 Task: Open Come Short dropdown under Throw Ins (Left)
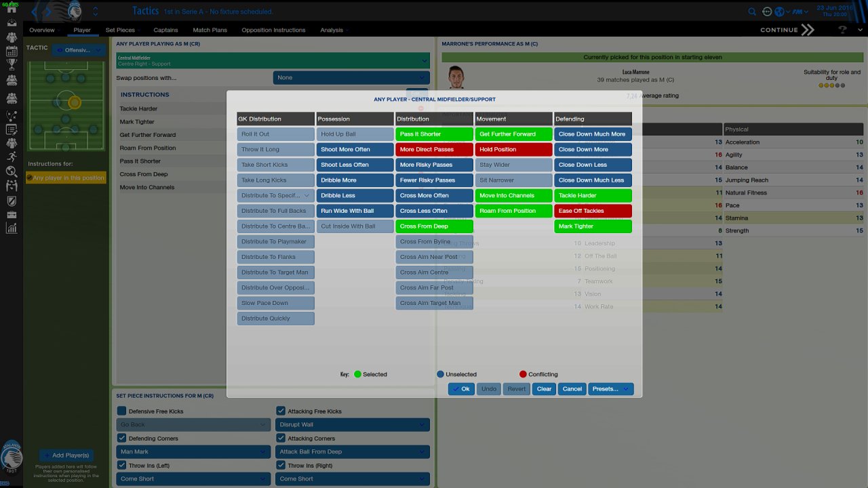(193, 479)
